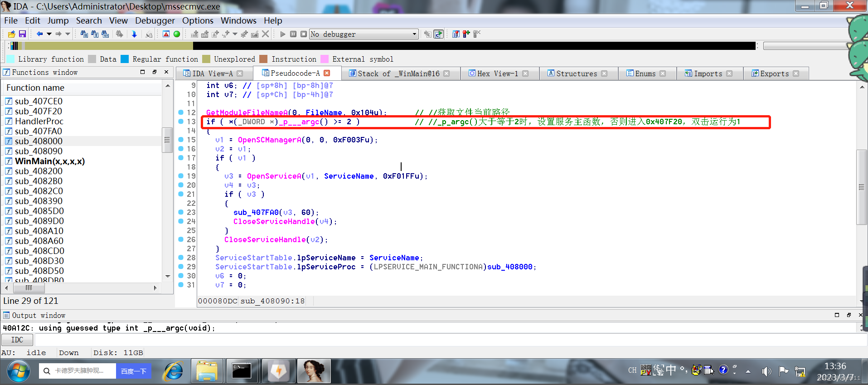Click the green circle toolbar icon
This screenshot has width=868, height=385.
(177, 34)
